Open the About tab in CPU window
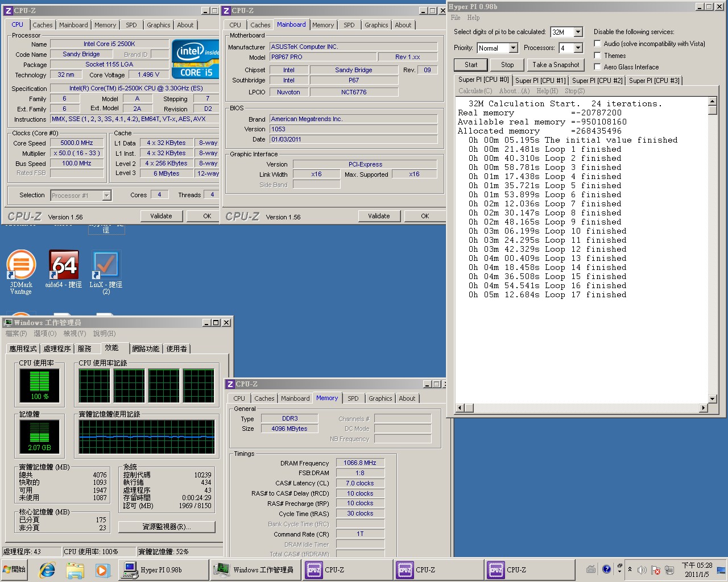This screenshot has height=582, width=728. point(185,25)
